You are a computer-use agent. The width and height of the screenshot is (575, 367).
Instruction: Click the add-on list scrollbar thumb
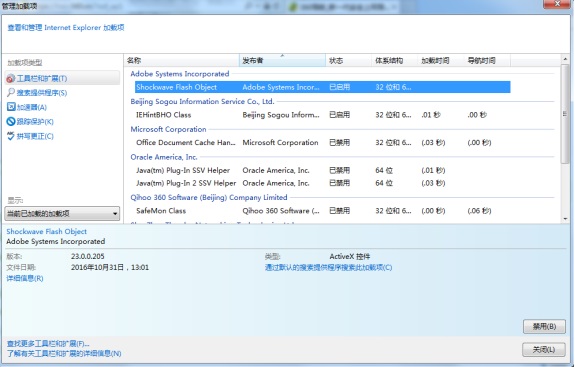[x=565, y=114]
